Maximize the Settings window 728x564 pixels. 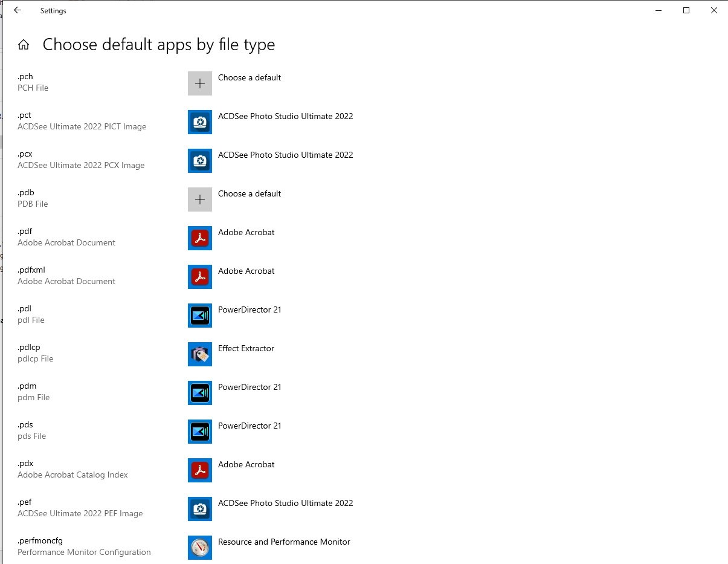click(x=686, y=10)
